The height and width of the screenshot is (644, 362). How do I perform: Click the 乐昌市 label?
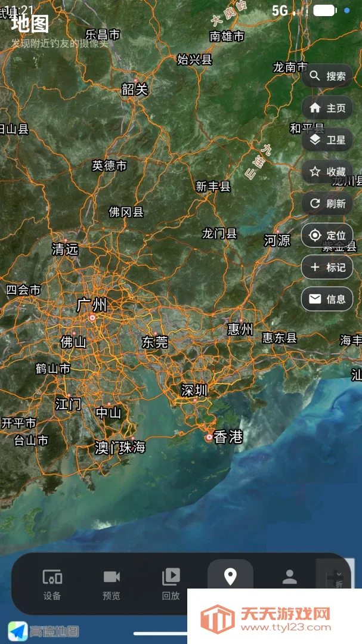tap(103, 35)
